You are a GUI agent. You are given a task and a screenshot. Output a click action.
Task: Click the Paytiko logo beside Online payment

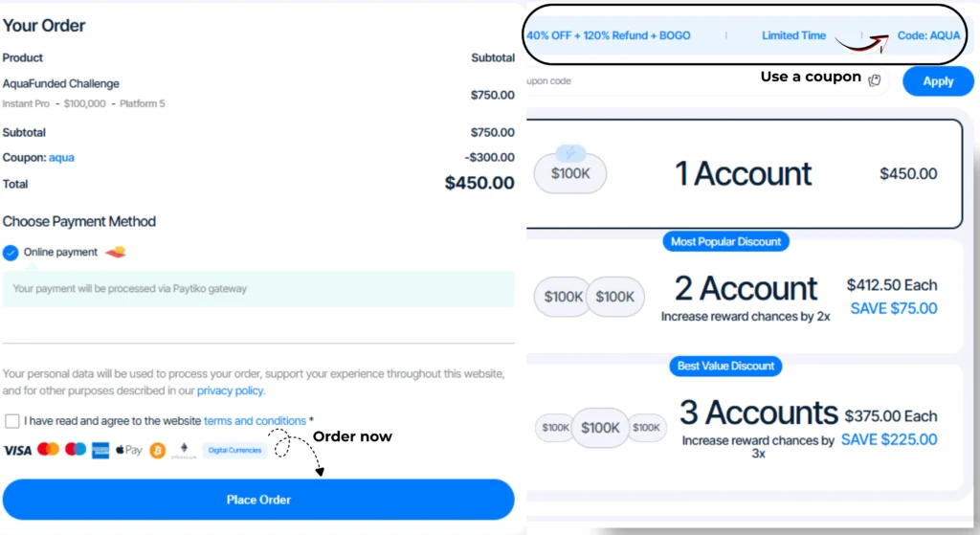(x=116, y=253)
